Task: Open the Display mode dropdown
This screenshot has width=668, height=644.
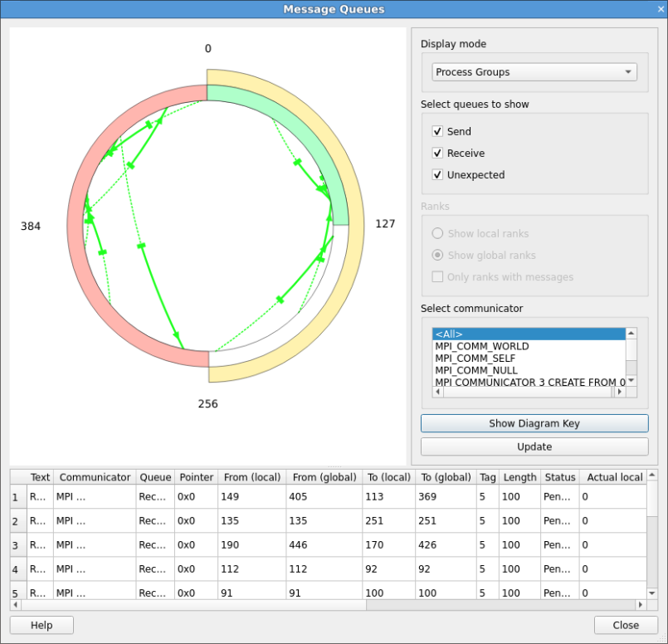Action: 534,72
